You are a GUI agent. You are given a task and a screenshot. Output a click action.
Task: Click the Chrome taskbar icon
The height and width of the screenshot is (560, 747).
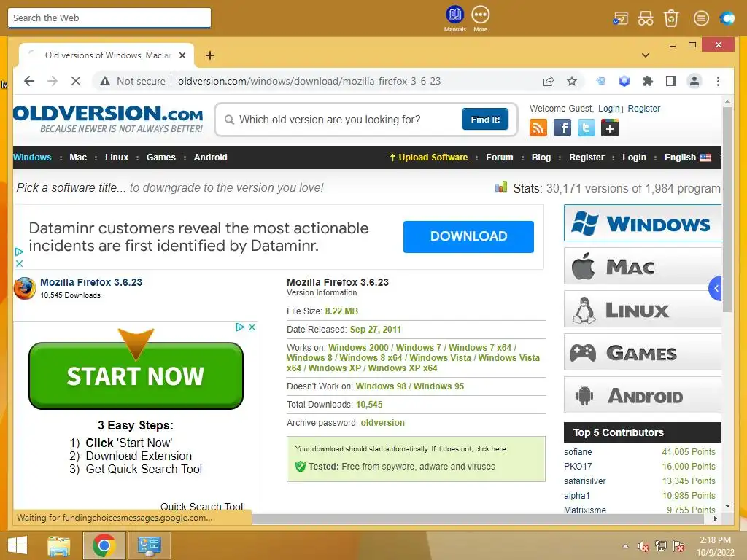pos(104,545)
